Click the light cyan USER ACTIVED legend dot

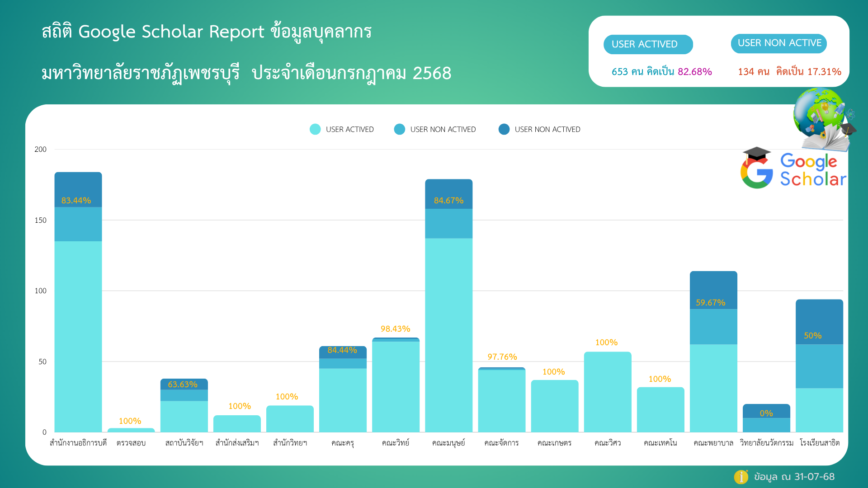(315, 129)
